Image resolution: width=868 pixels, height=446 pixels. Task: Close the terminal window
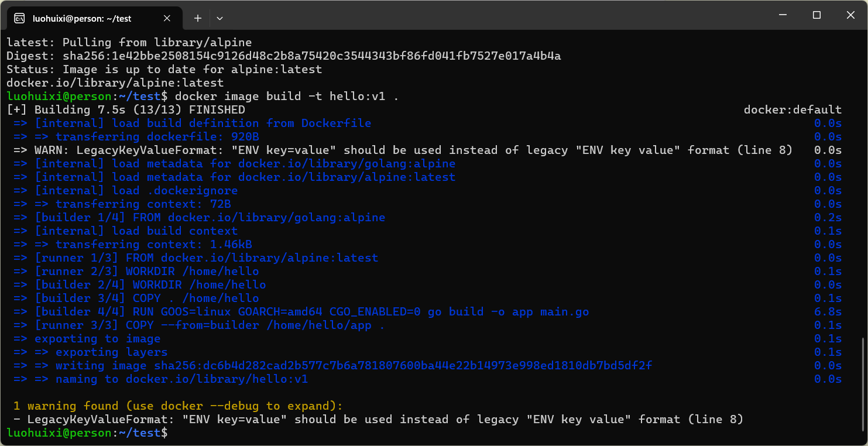coord(852,15)
